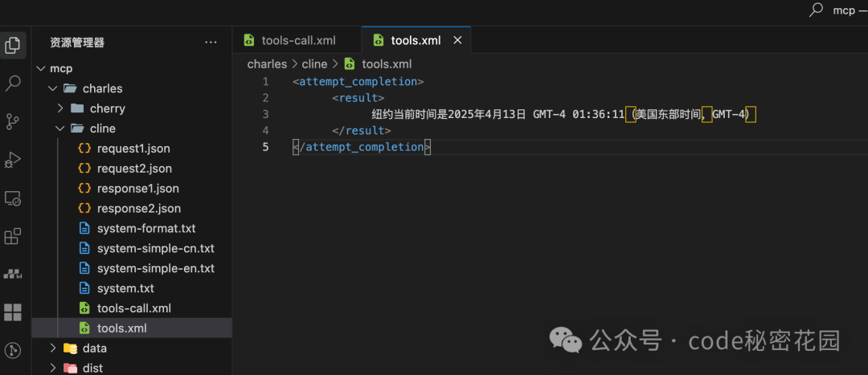Open the Remote Explorer view
868x375 pixels.
13,198
